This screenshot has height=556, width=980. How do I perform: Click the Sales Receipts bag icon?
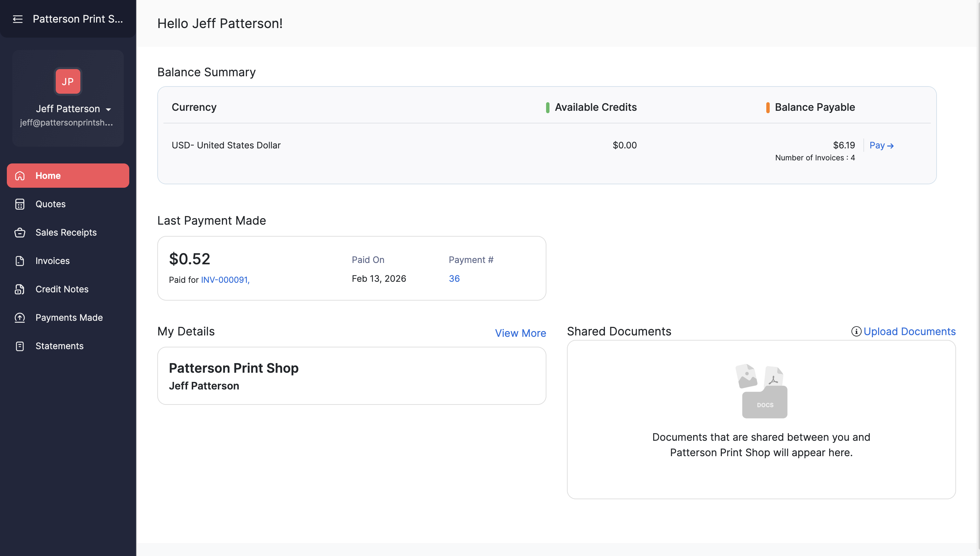[20, 232]
